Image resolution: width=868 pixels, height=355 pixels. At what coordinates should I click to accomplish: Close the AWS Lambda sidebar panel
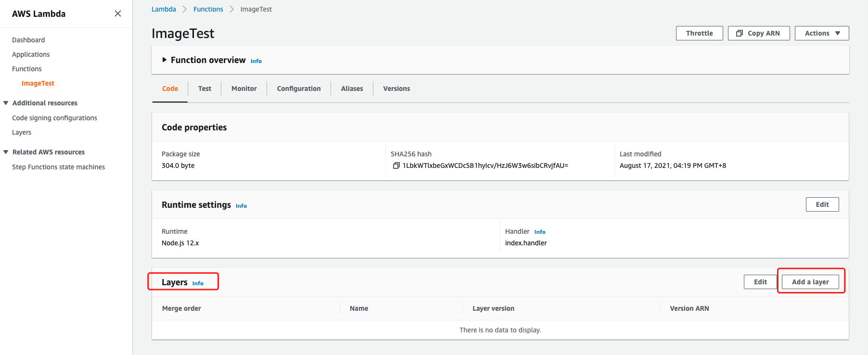click(118, 13)
